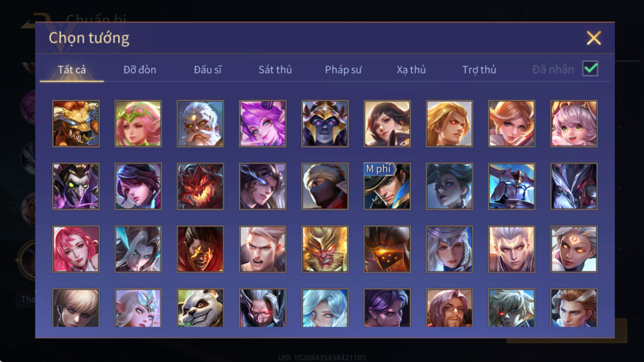The image size is (644, 362).
Task: Pick the masked ninja hero portrait
Action: click(325, 187)
